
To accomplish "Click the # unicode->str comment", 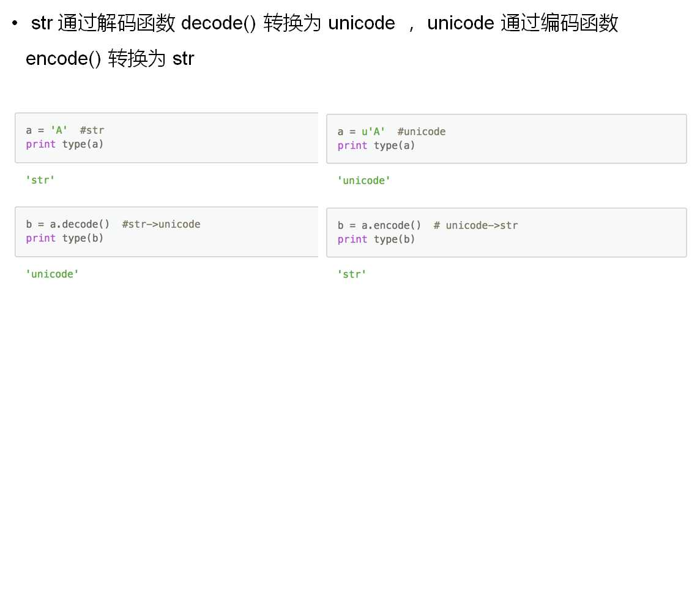I will pos(475,226).
